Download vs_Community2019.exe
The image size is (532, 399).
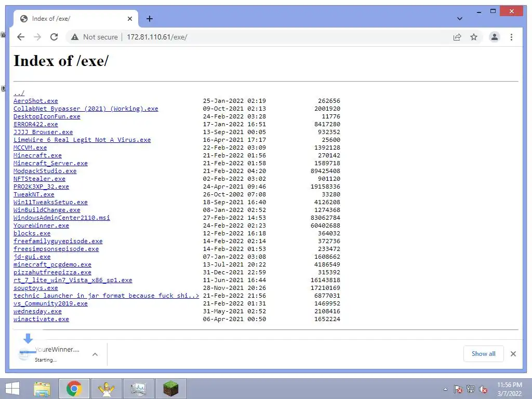click(50, 303)
